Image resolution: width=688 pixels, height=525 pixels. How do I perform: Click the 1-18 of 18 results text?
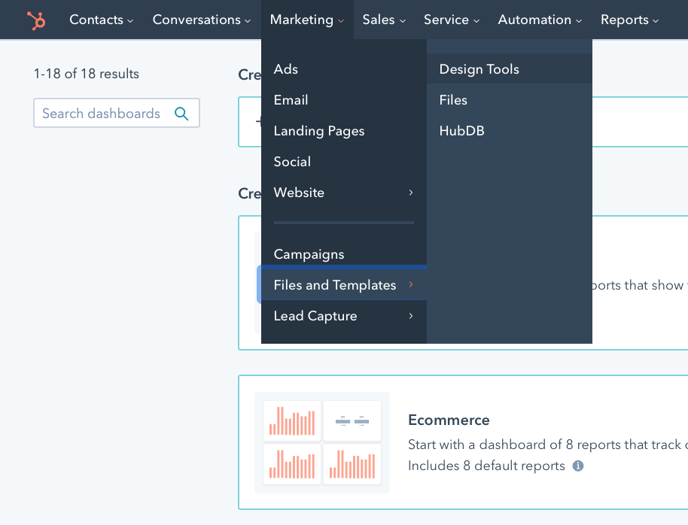coord(86,74)
